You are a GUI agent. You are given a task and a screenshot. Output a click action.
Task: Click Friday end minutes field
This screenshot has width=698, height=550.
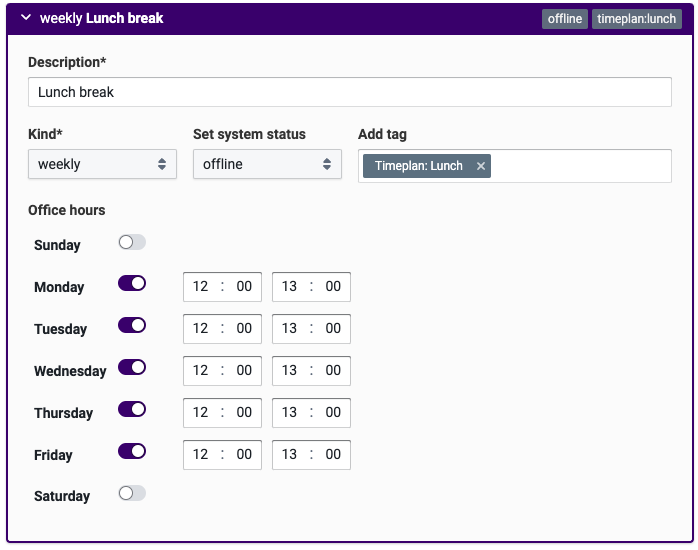point(333,454)
